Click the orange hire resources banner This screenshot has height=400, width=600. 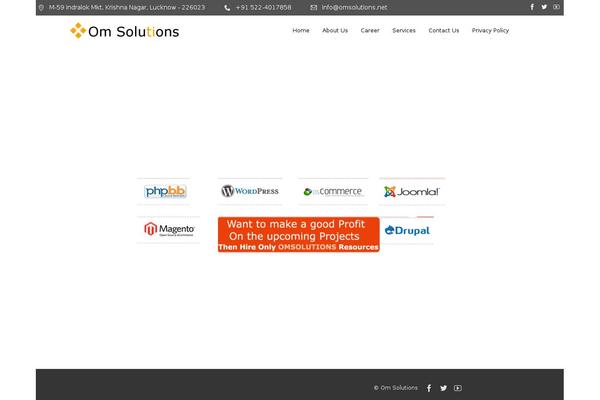pyautogui.click(x=298, y=235)
